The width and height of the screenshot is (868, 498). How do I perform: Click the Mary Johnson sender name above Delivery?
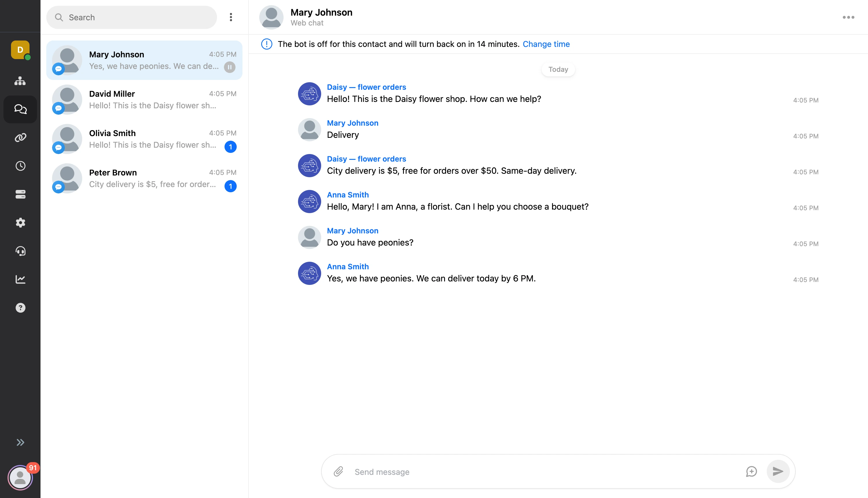(353, 123)
